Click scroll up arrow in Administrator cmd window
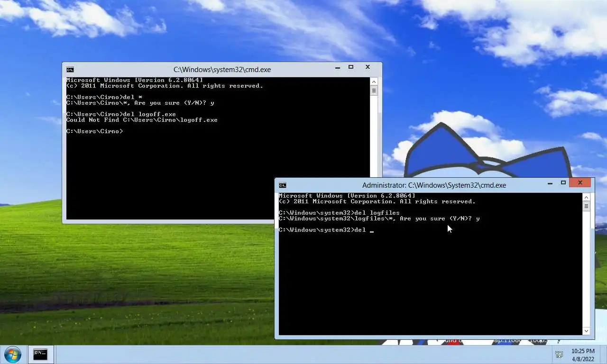This screenshot has width=607, height=364. pos(587,197)
